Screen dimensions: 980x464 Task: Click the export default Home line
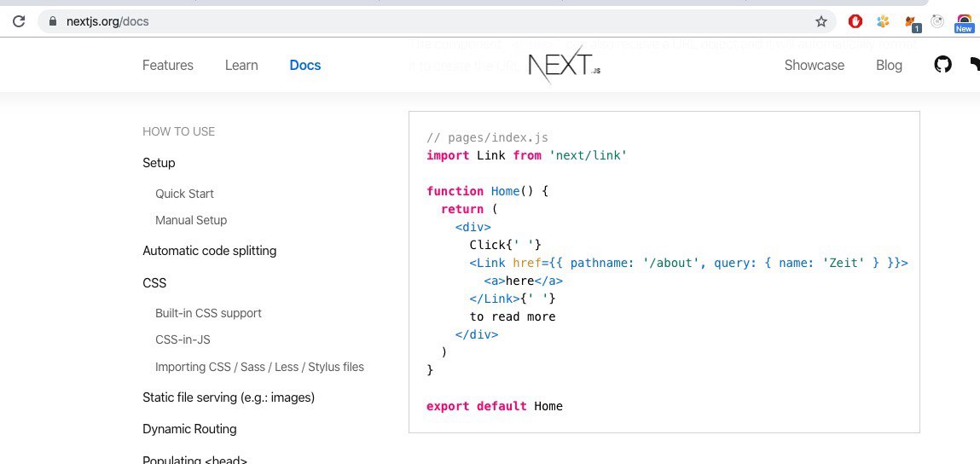495,407
